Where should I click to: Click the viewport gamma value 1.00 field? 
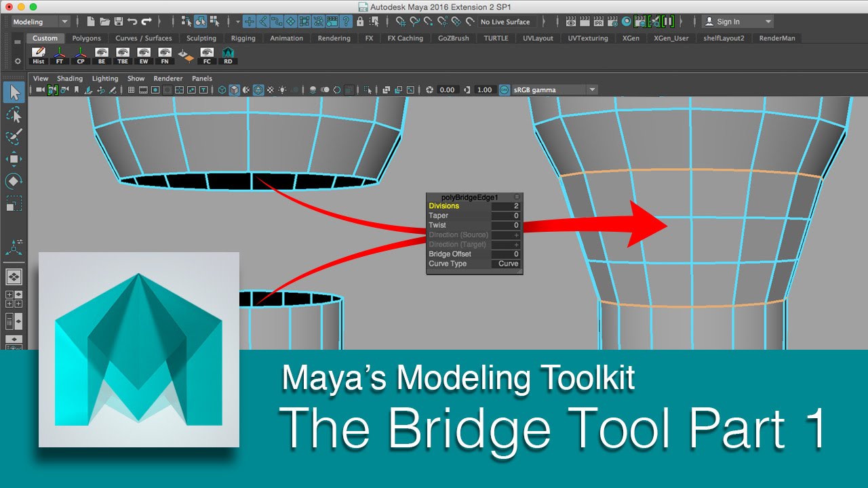485,89
